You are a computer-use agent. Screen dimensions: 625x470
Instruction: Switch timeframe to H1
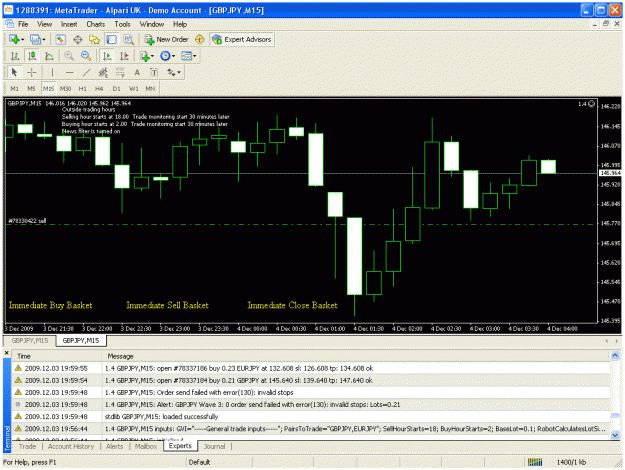click(x=83, y=88)
